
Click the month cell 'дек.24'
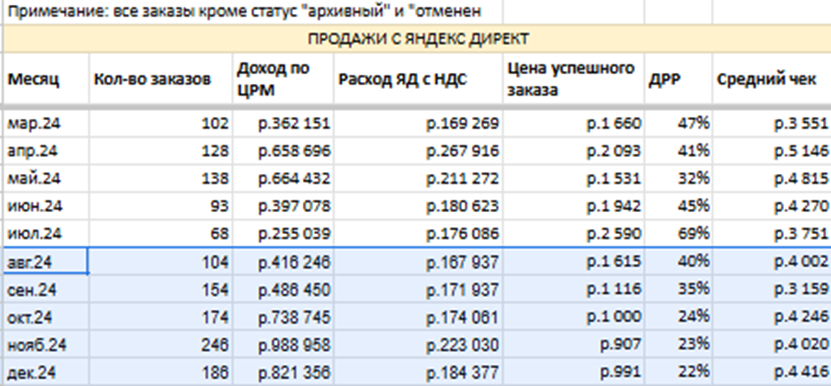click(47, 372)
